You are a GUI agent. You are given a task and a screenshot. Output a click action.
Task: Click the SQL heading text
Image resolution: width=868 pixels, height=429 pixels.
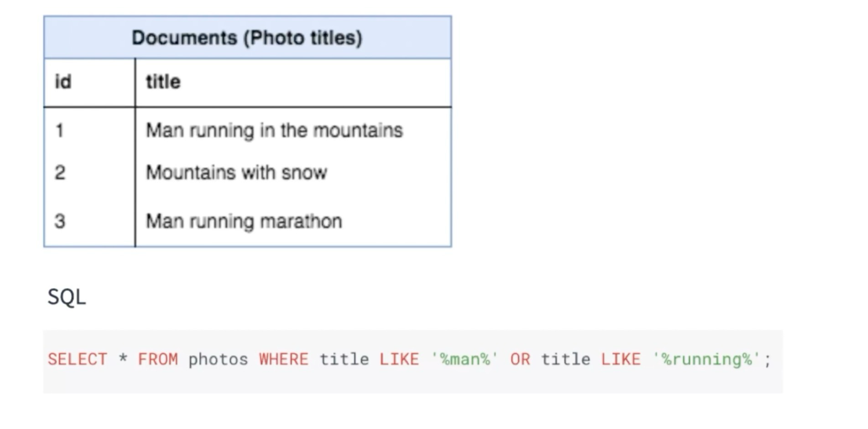[x=67, y=297]
